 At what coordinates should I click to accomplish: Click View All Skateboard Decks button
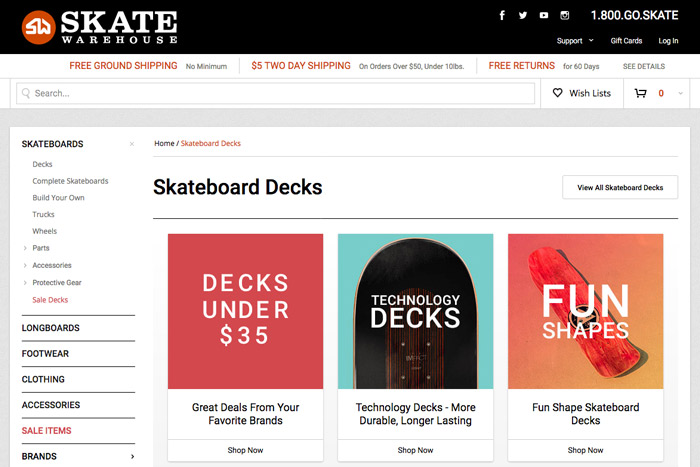pyautogui.click(x=620, y=187)
